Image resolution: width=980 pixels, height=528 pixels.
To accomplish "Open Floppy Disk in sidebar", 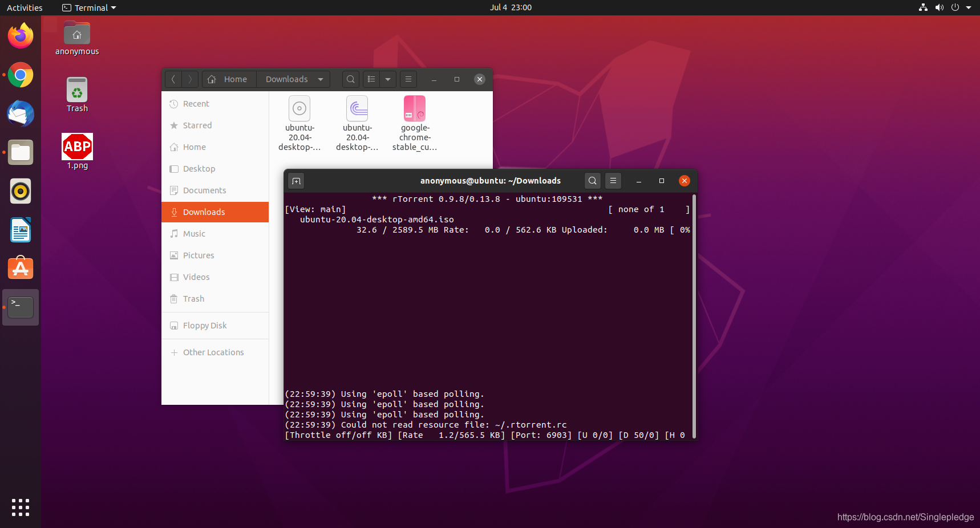I will [x=215, y=326].
